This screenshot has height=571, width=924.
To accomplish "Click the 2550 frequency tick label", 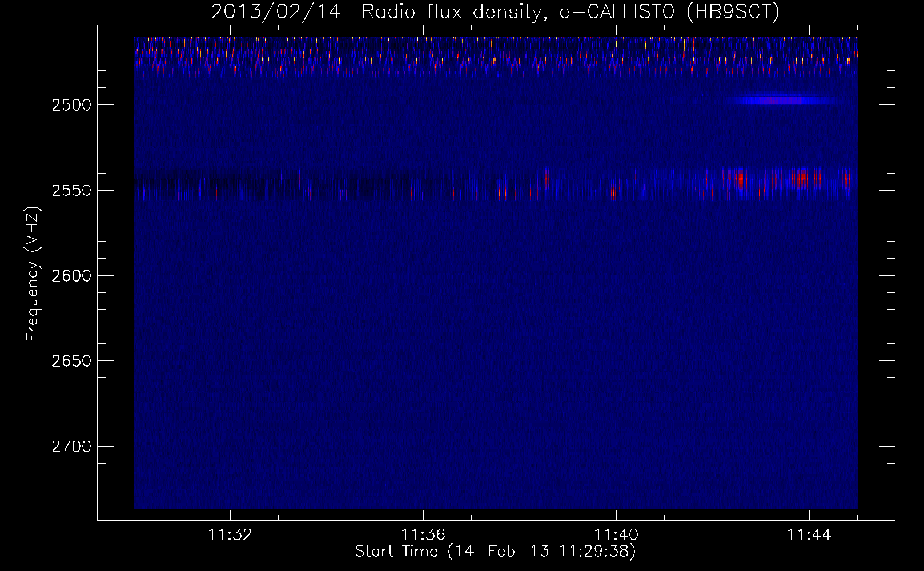I will coord(71,191).
